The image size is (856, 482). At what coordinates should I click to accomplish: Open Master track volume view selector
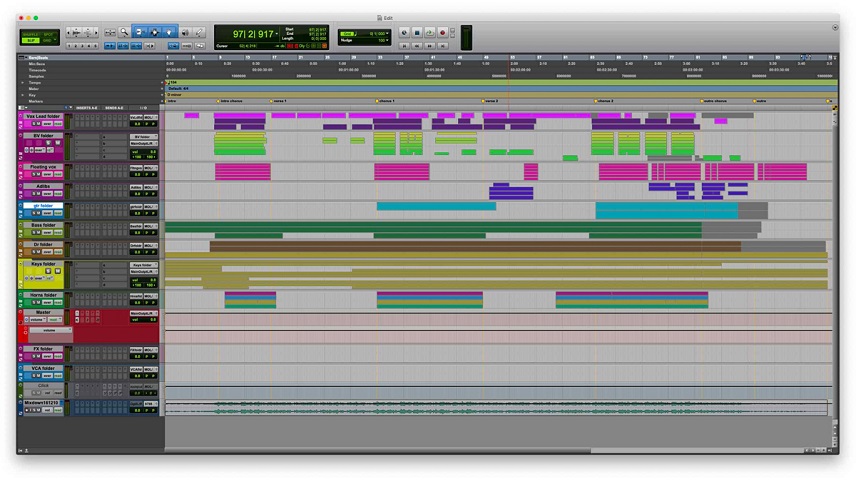(x=37, y=320)
